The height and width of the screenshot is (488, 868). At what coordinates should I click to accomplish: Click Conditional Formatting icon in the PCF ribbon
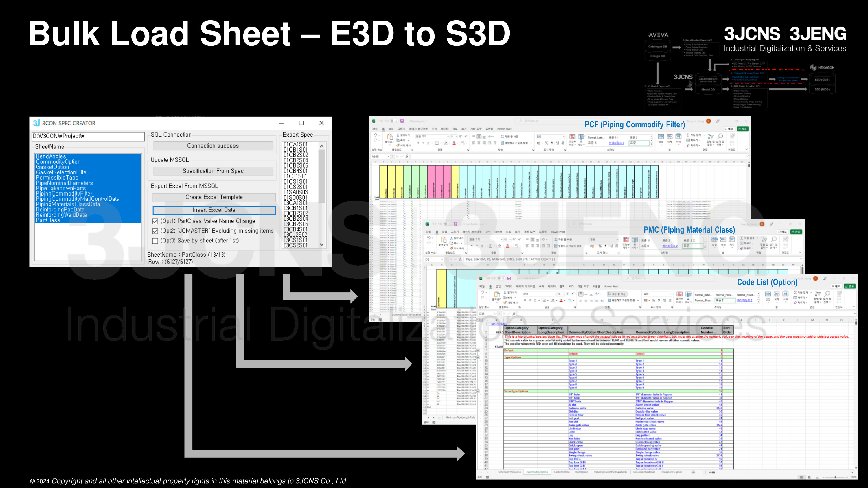tap(572, 137)
